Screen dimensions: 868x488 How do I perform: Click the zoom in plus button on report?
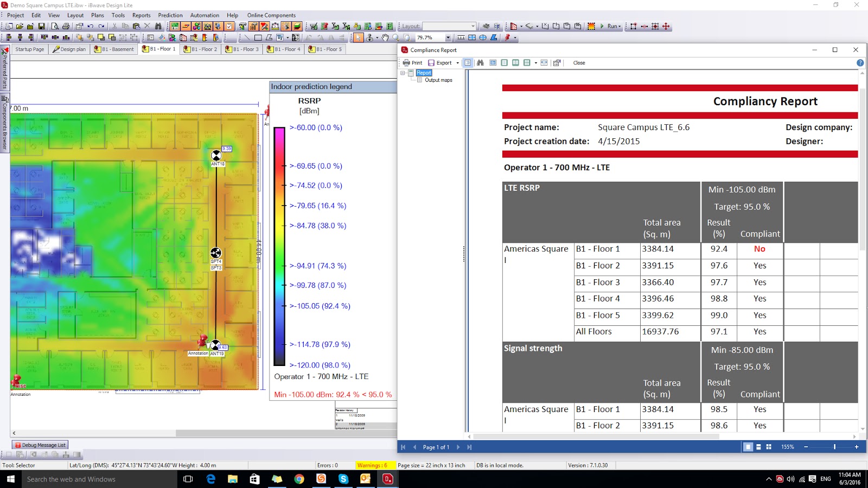(857, 447)
